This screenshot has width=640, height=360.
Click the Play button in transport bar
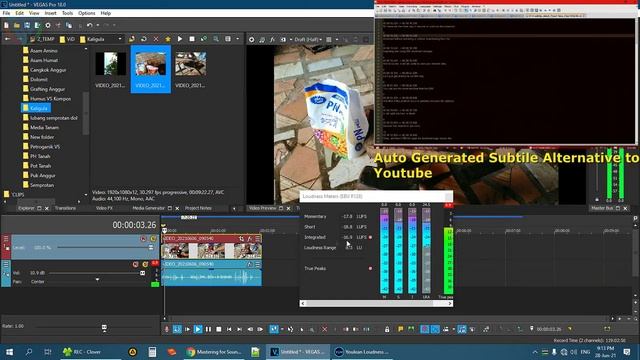click(x=198, y=329)
